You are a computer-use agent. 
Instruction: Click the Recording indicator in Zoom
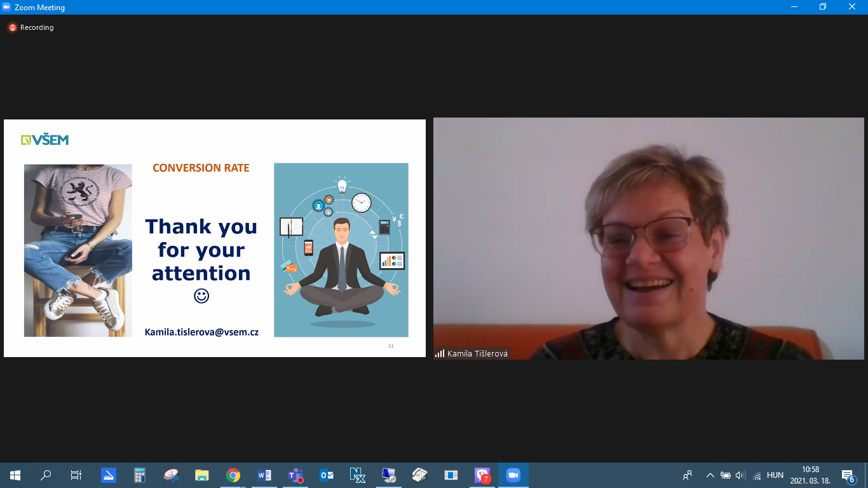(31, 27)
